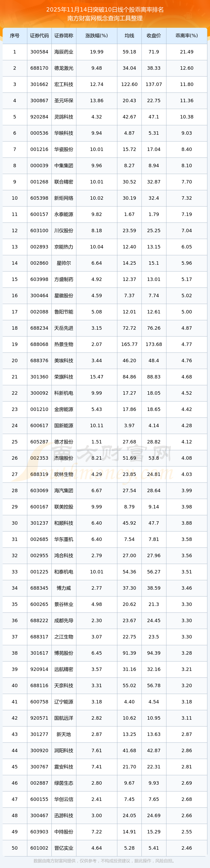Click 国新能源 stock name
This screenshot has width=210, height=868.
click(64, 426)
